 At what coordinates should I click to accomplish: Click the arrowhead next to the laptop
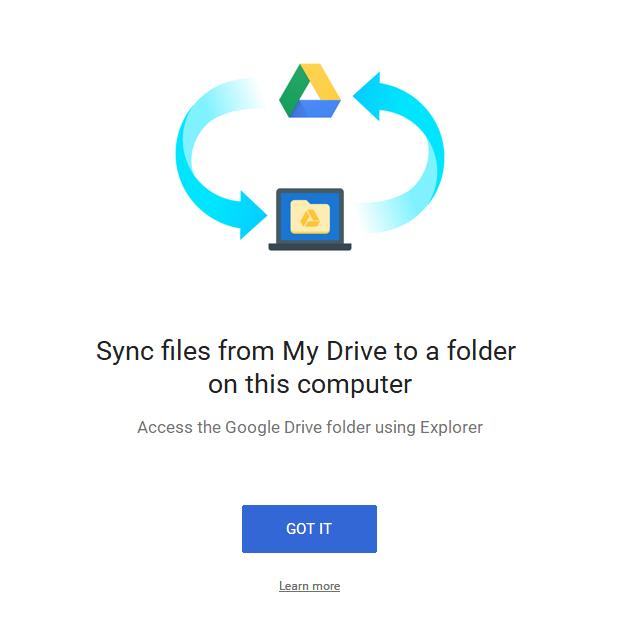click(253, 215)
